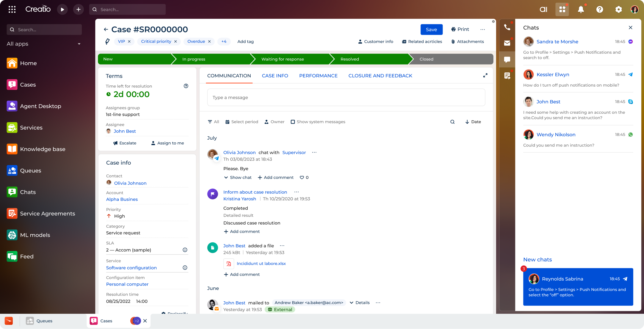Expand Details on John Best's email
The height and width of the screenshot is (329, 644).
pyautogui.click(x=359, y=303)
